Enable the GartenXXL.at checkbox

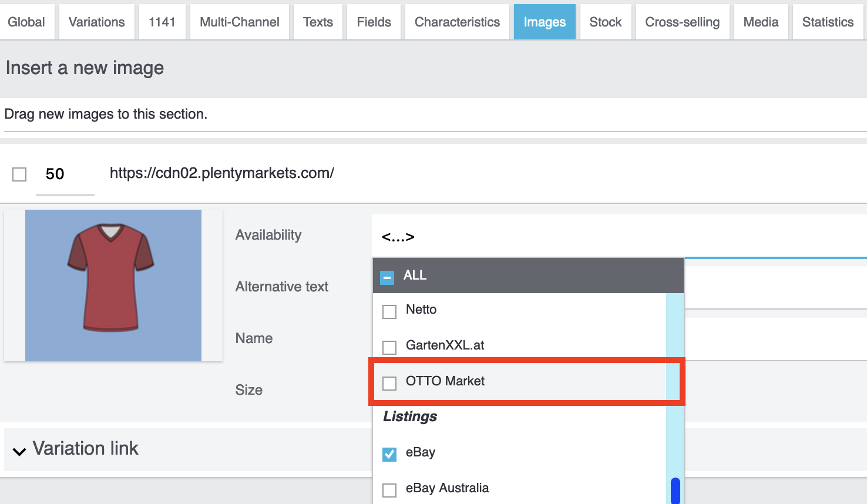tap(389, 347)
